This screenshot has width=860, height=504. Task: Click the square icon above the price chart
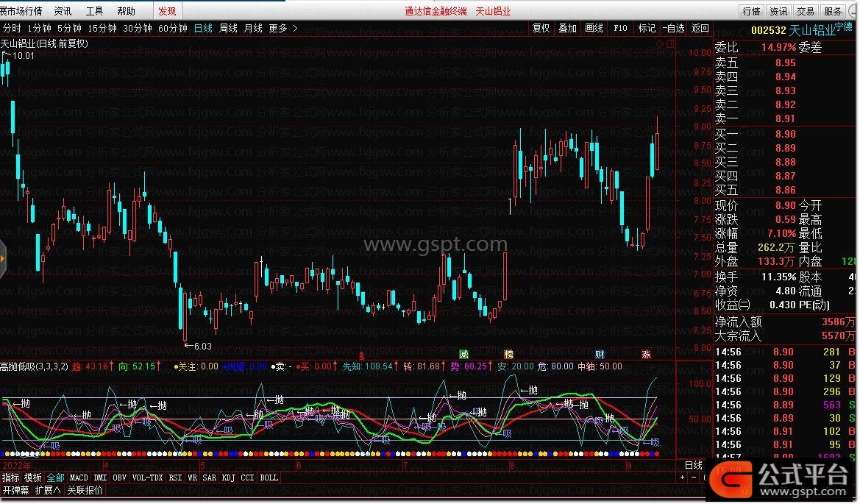pos(670,43)
